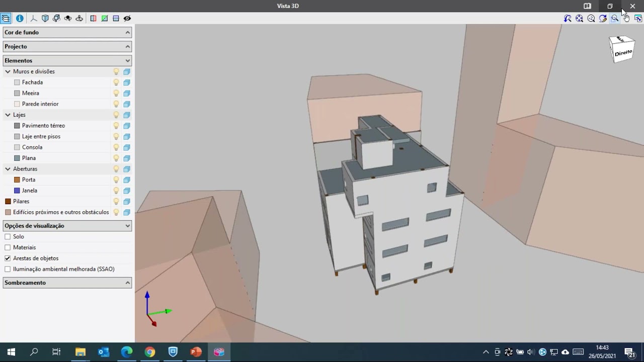This screenshot has height=362, width=644.
Task: Collapse the Opções de visualização section
Action: click(67, 226)
